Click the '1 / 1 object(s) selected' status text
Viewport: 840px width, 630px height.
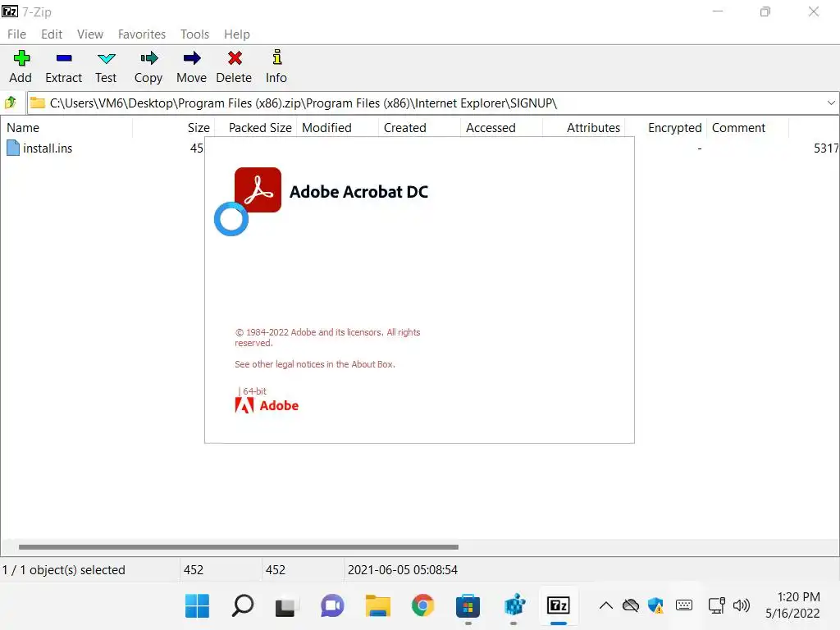pyautogui.click(x=63, y=570)
